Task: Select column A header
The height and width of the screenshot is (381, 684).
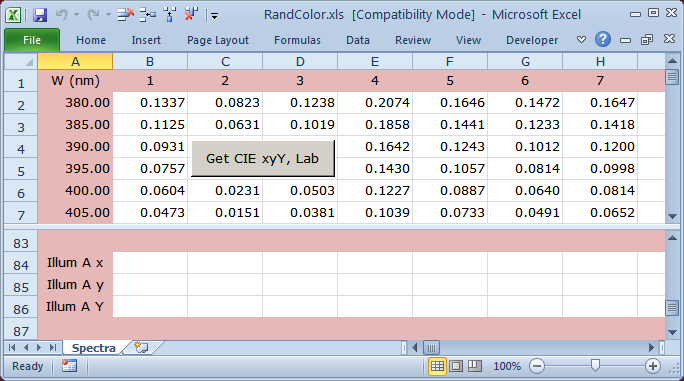Action: point(75,62)
